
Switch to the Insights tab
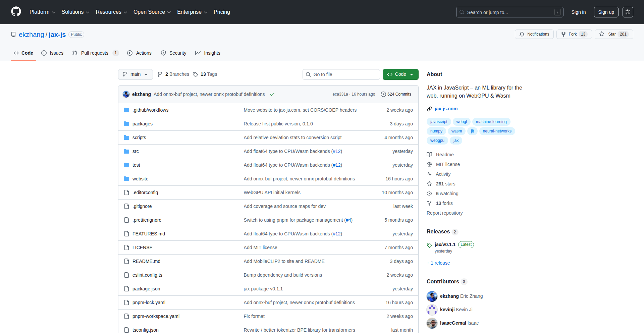click(208, 53)
